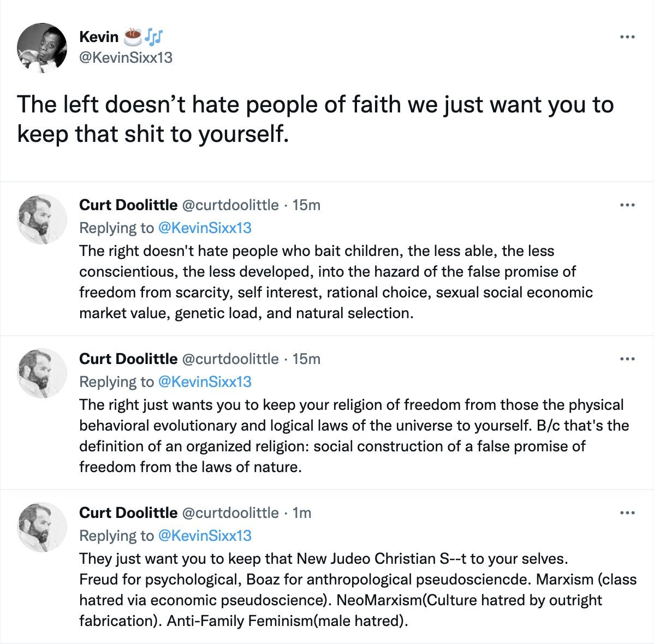
Task: Open more options on third Curt Doolittle reply
Action: 627,513
